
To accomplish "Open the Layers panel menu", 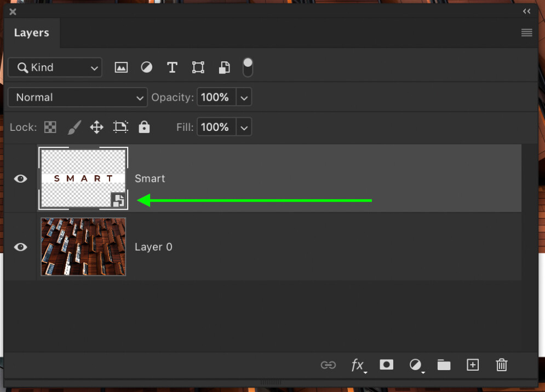I will [x=526, y=32].
